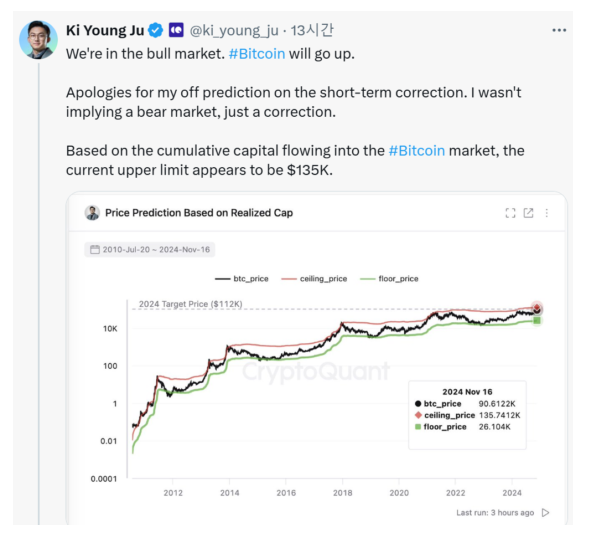
Task: Click the chart author's small avatar icon
Action: point(93,213)
